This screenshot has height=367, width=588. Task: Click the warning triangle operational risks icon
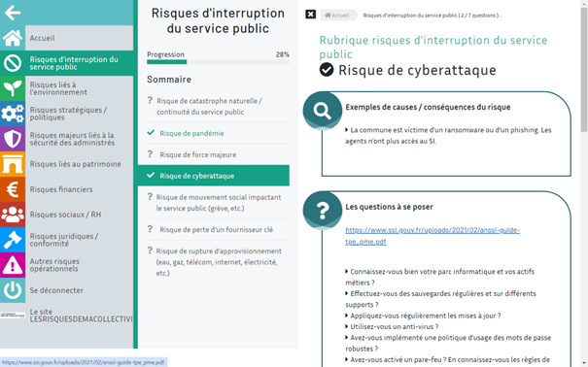[x=13, y=265]
